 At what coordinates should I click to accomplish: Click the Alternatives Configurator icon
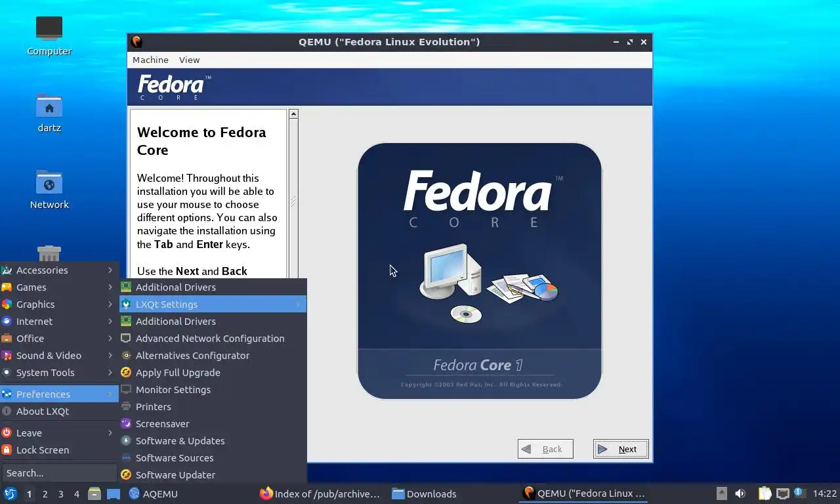(x=126, y=356)
